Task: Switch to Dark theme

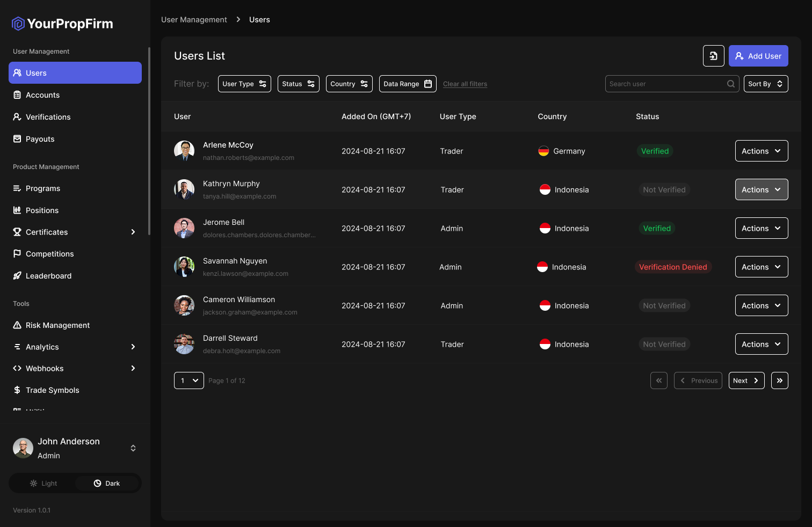Action: (x=107, y=484)
